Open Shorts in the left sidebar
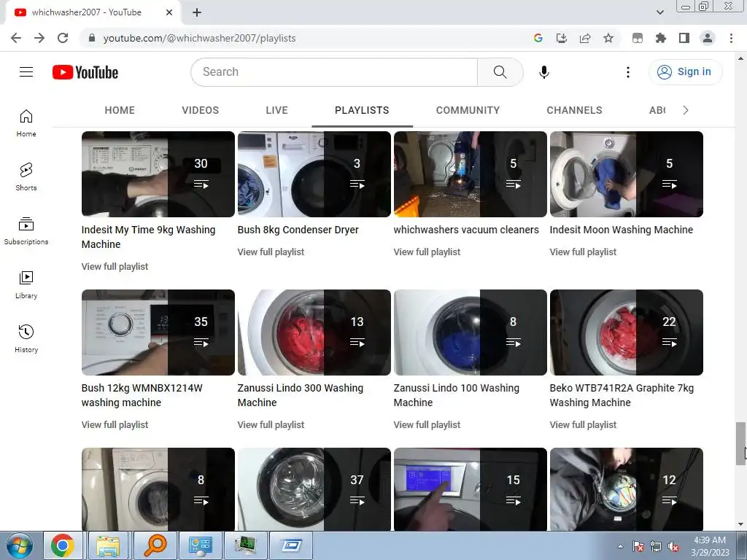This screenshot has width=747, height=560. pyautogui.click(x=26, y=177)
